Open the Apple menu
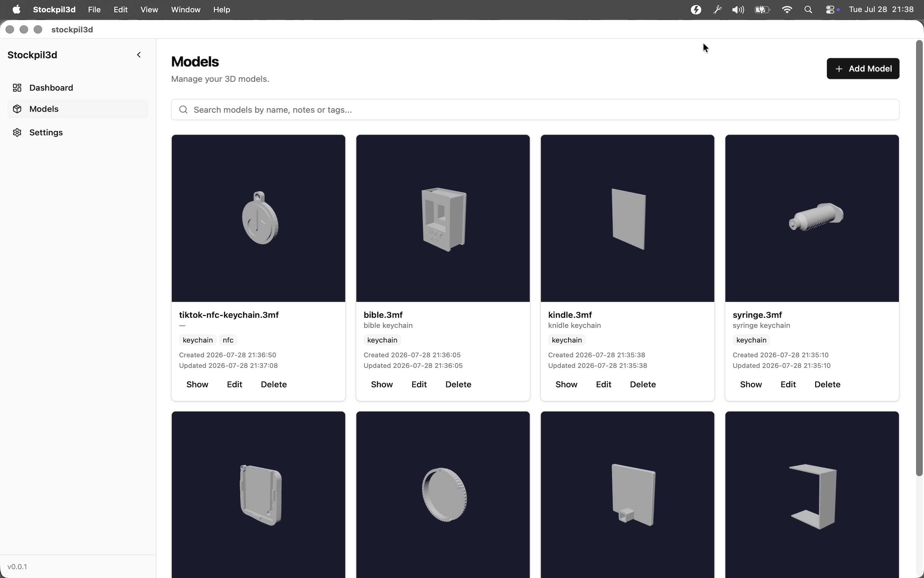The height and width of the screenshot is (578, 924). (16, 10)
